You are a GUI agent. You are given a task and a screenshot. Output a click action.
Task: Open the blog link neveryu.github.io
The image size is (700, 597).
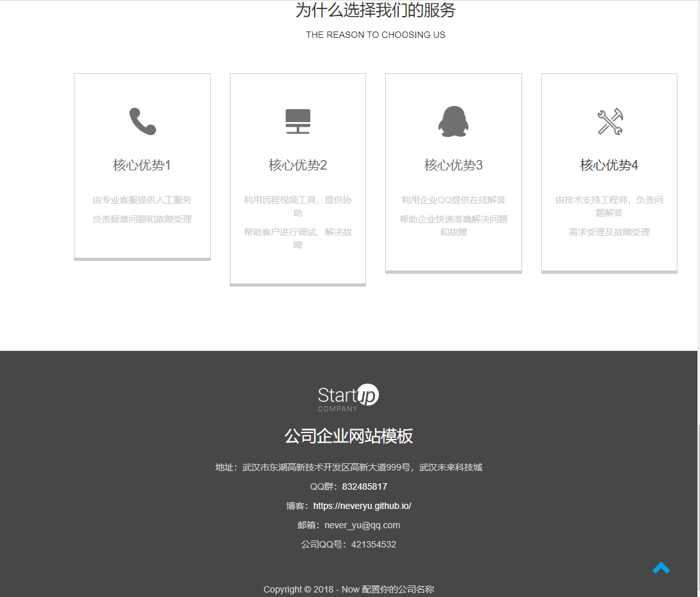tap(362, 506)
